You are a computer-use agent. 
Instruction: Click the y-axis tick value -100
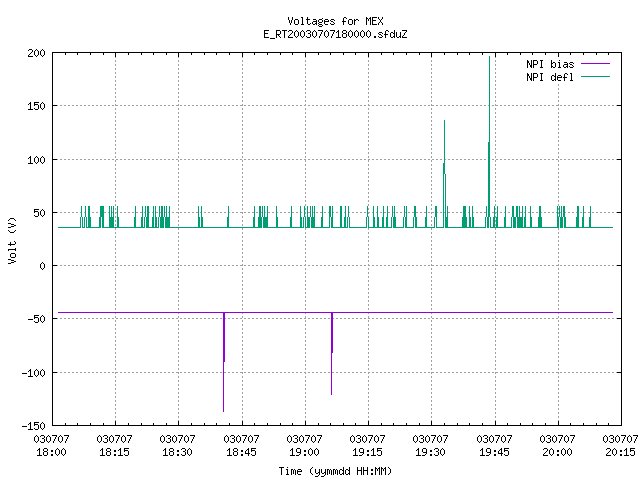click(x=33, y=373)
